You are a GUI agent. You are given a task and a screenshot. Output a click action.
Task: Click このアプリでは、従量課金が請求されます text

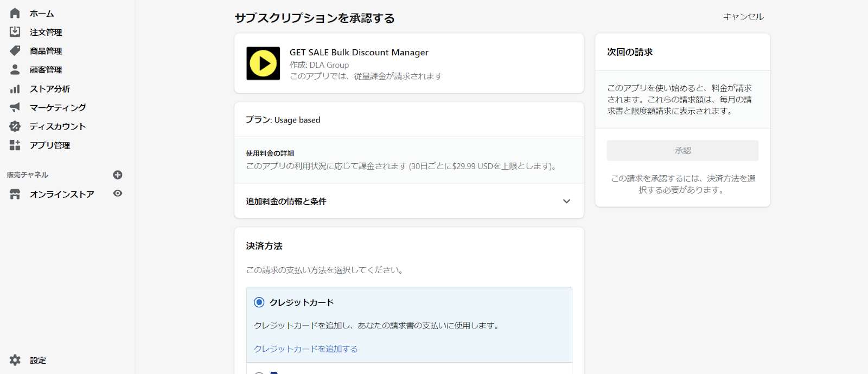(x=366, y=76)
